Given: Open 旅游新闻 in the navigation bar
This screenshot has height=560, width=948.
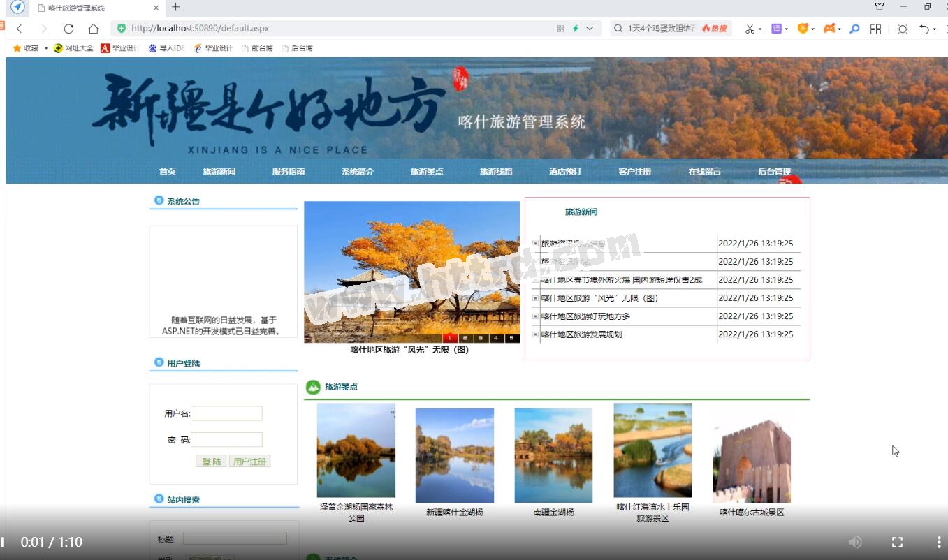Looking at the screenshot, I should click(x=219, y=171).
